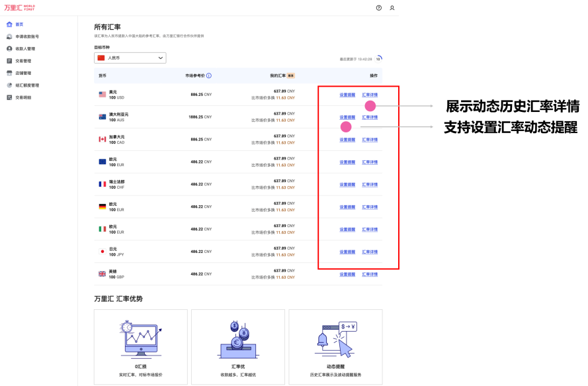
Task: Click the 货币 column header
Action: coord(103,75)
